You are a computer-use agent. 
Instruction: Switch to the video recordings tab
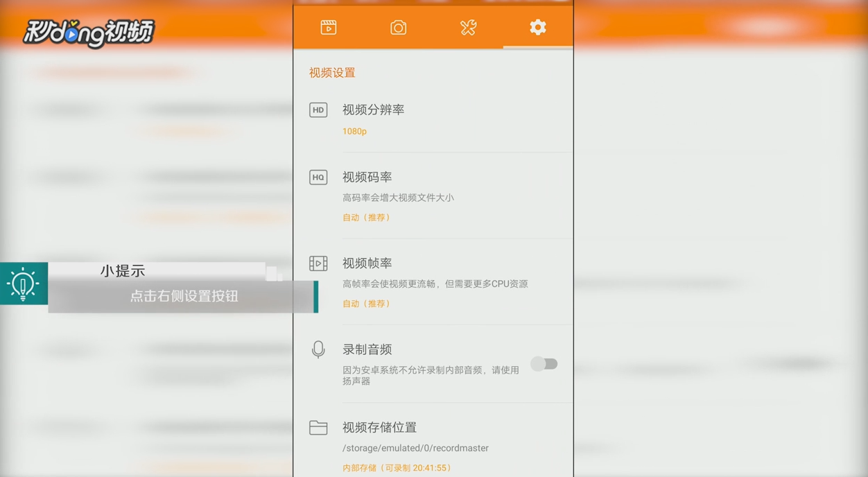(329, 27)
